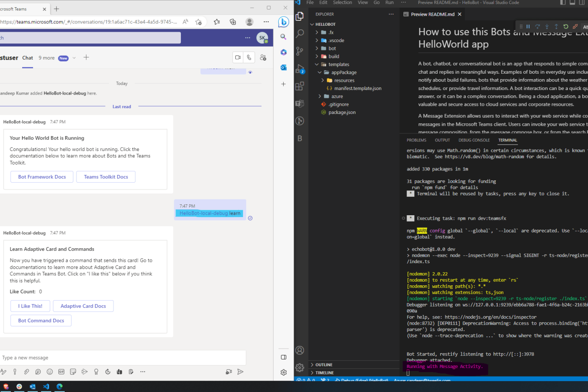The image size is (588, 392).
Task: Open a new Edge browser tab
Action: click(56, 9)
